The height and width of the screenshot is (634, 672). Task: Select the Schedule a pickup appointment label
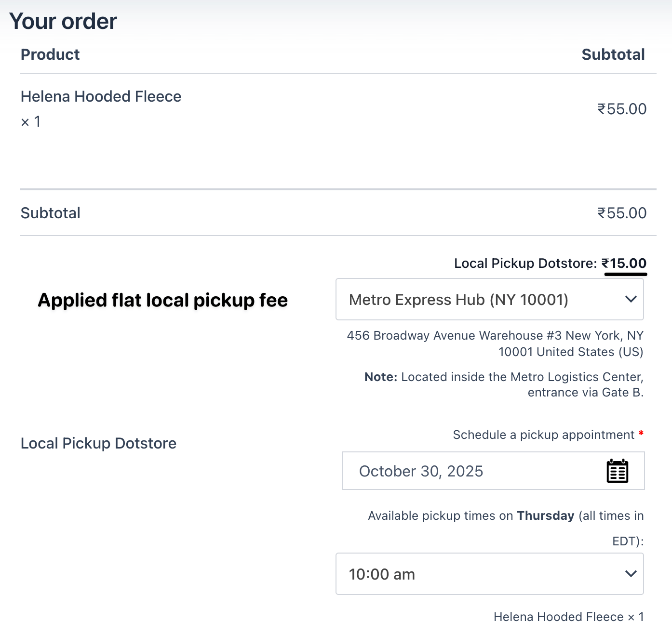point(543,435)
